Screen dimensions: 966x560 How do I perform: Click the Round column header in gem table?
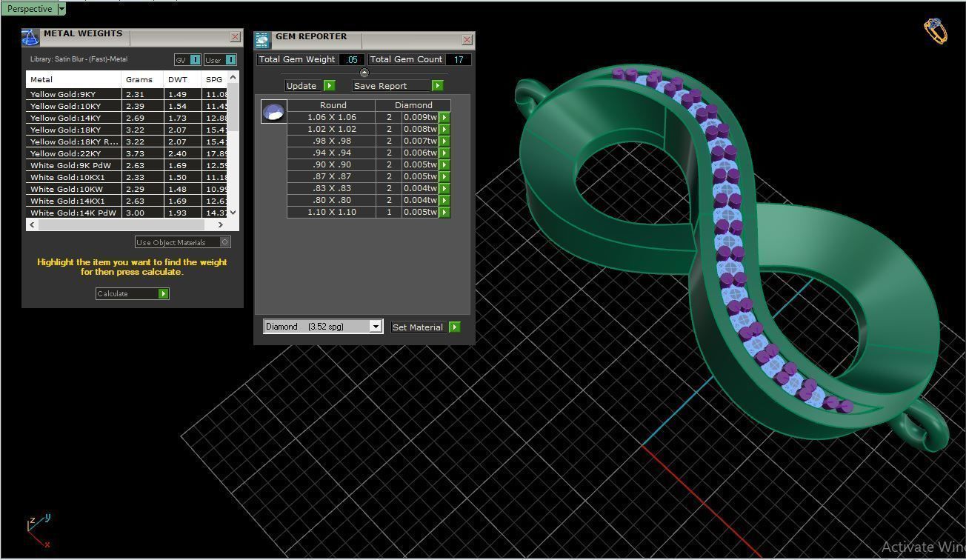(333, 105)
